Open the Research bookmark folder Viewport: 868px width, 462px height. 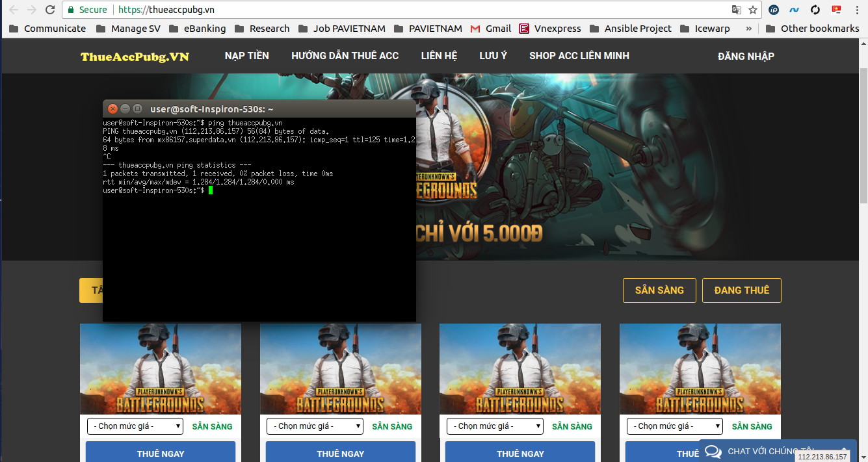262,29
